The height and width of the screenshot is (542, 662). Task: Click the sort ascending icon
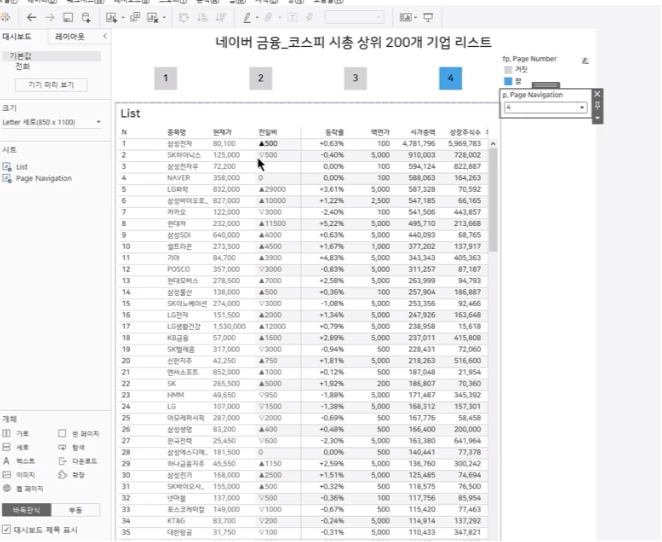(x=203, y=17)
